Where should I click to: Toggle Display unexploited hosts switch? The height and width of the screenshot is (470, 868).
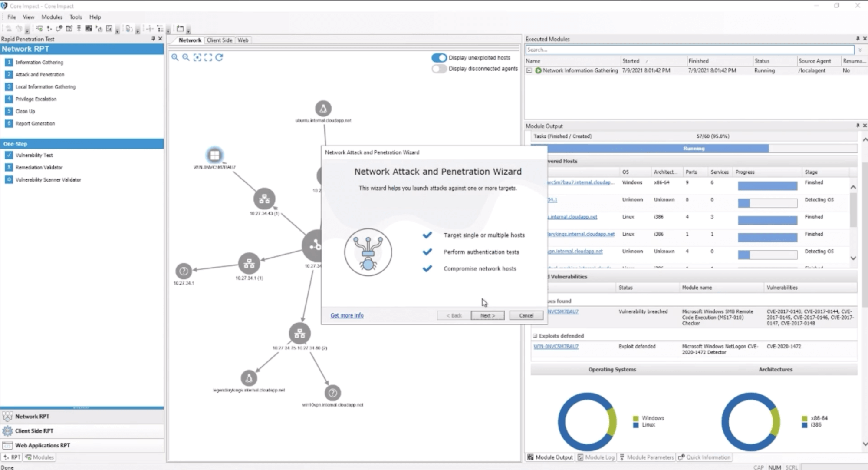(x=439, y=58)
